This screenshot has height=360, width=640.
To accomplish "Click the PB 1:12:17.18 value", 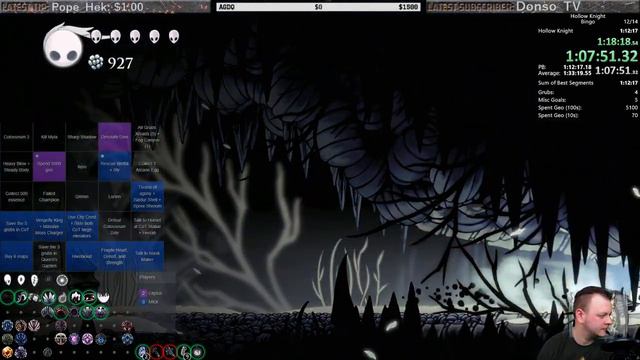I will point(577,67).
